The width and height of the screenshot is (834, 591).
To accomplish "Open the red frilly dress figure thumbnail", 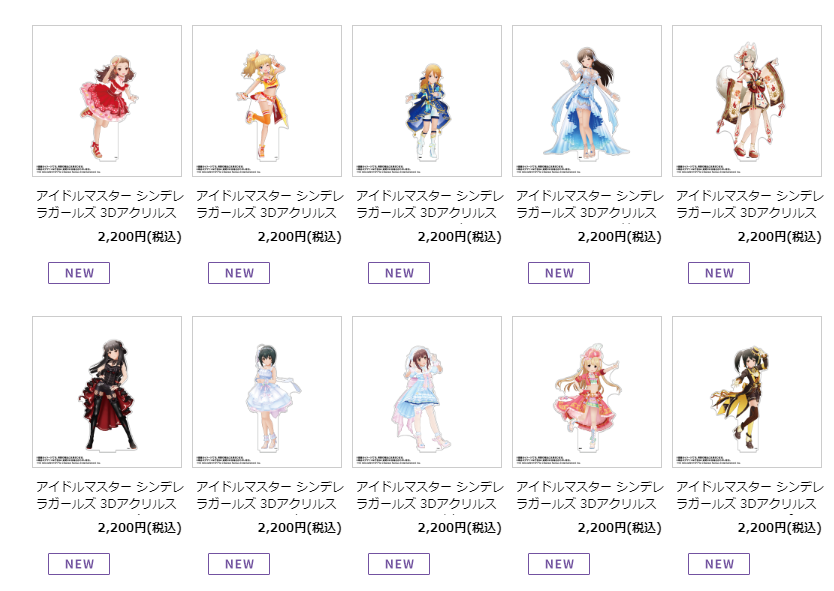I will (107, 101).
